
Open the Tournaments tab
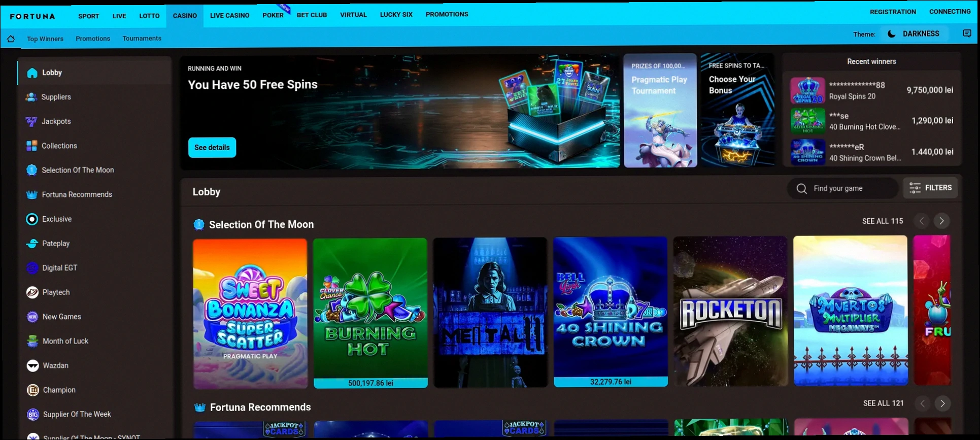point(142,39)
